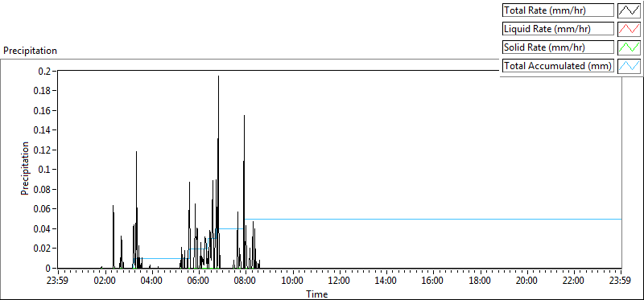
Task: Click the Total Accumulated blue line icon
Action: [630, 66]
